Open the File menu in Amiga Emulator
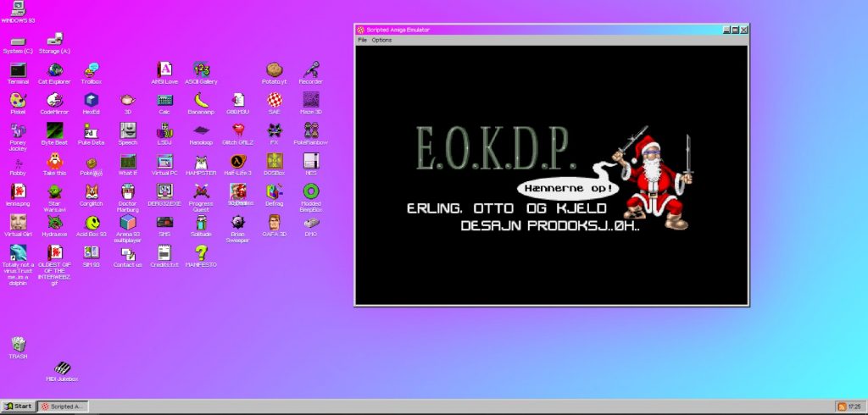 pyautogui.click(x=362, y=41)
